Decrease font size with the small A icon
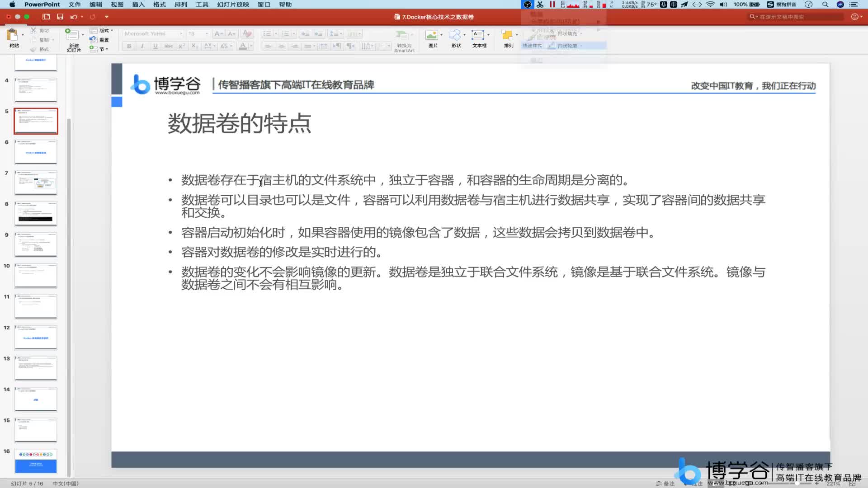The height and width of the screenshot is (488, 868). tap(231, 34)
